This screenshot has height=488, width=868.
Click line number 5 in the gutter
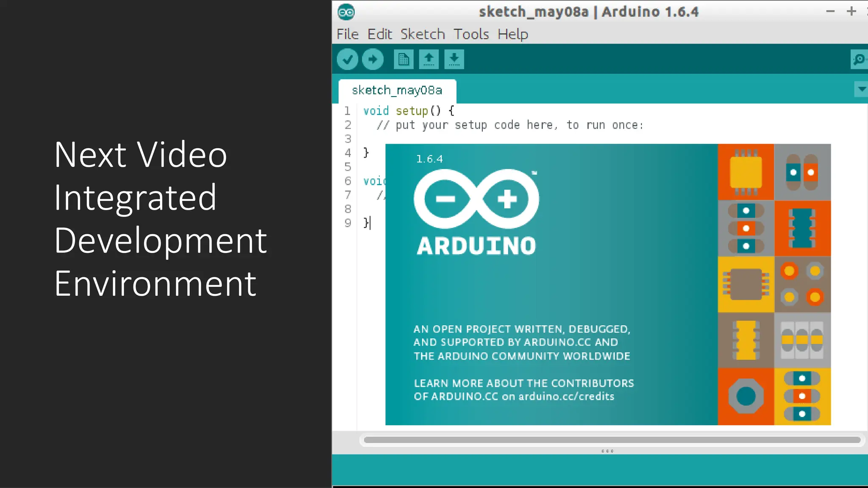[348, 167]
